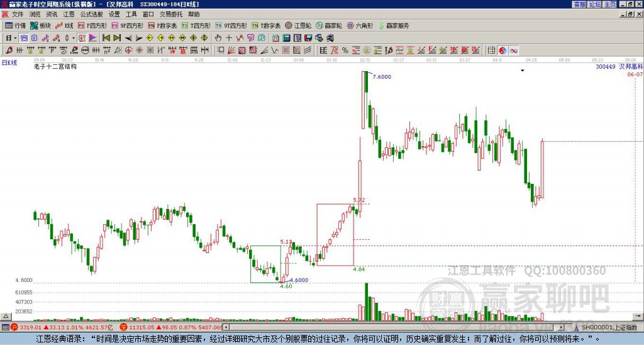The width and height of the screenshot is (644, 345).
Task: Click the 客服 customer service button
Action: [x=580, y=4]
